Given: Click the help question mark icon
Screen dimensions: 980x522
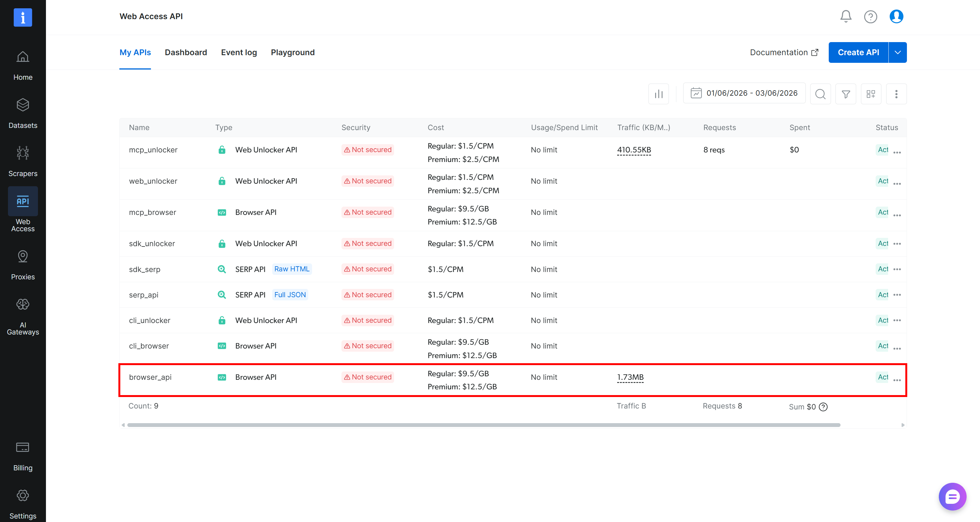Looking at the screenshot, I should [x=871, y=16].
